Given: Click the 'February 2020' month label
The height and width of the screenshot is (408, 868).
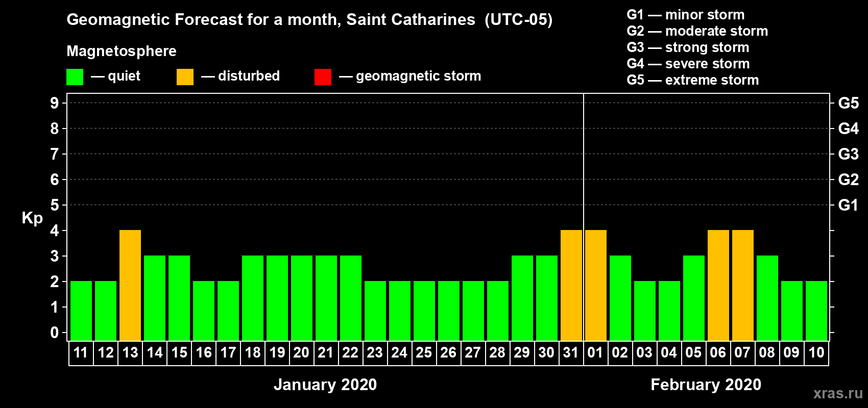Looking at the screenshot, I should pyautogui.click(x=706, y=385).
